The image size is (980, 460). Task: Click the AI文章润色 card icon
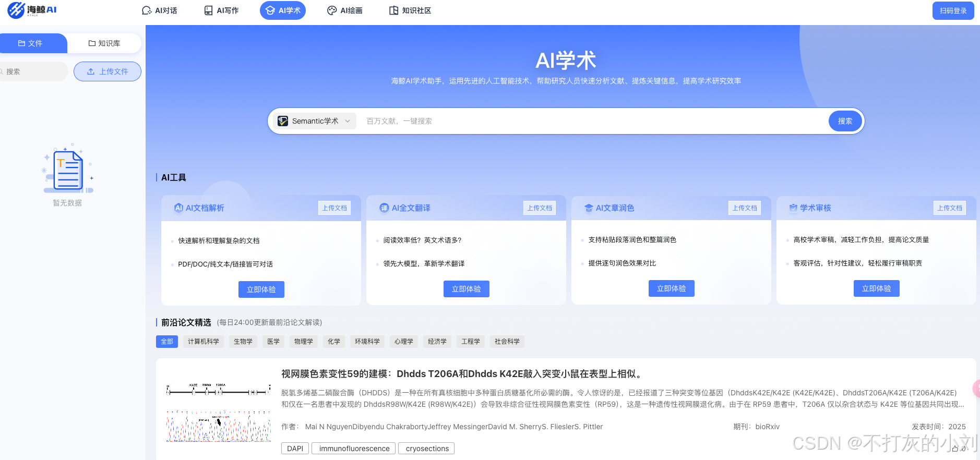tap(589, 208)
